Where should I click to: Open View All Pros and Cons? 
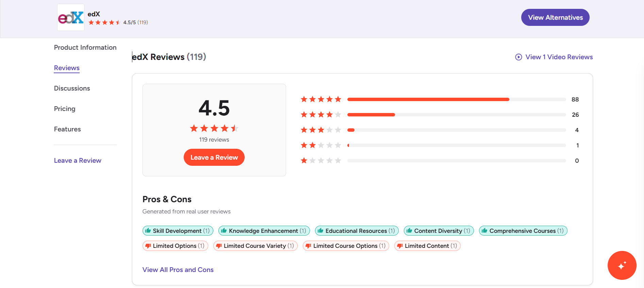coord(178,270)
